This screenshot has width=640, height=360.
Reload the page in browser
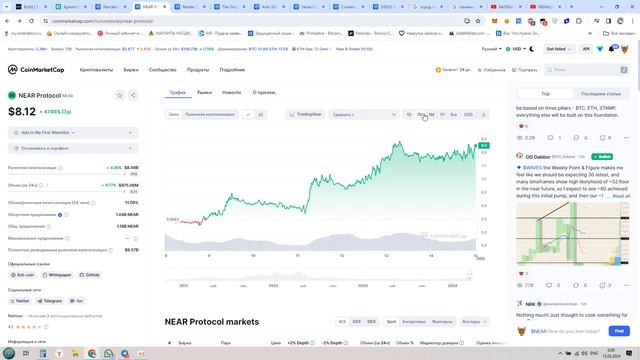point(31,21)
